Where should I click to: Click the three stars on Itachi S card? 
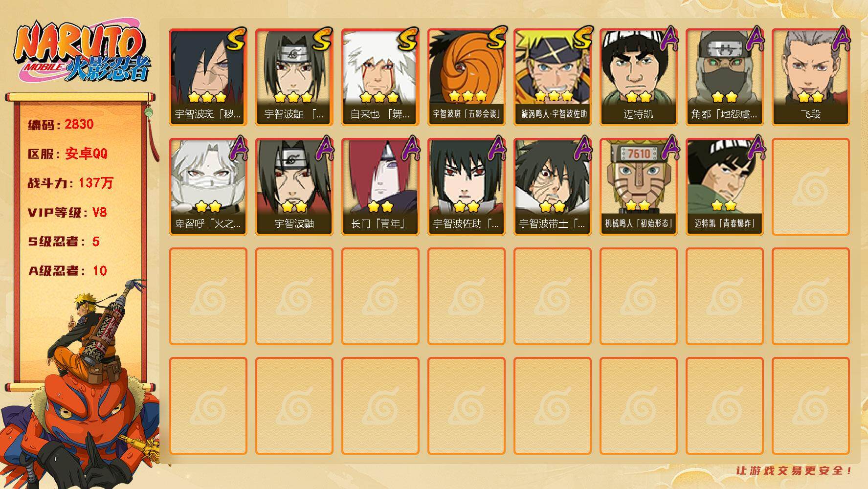(293, 97)
